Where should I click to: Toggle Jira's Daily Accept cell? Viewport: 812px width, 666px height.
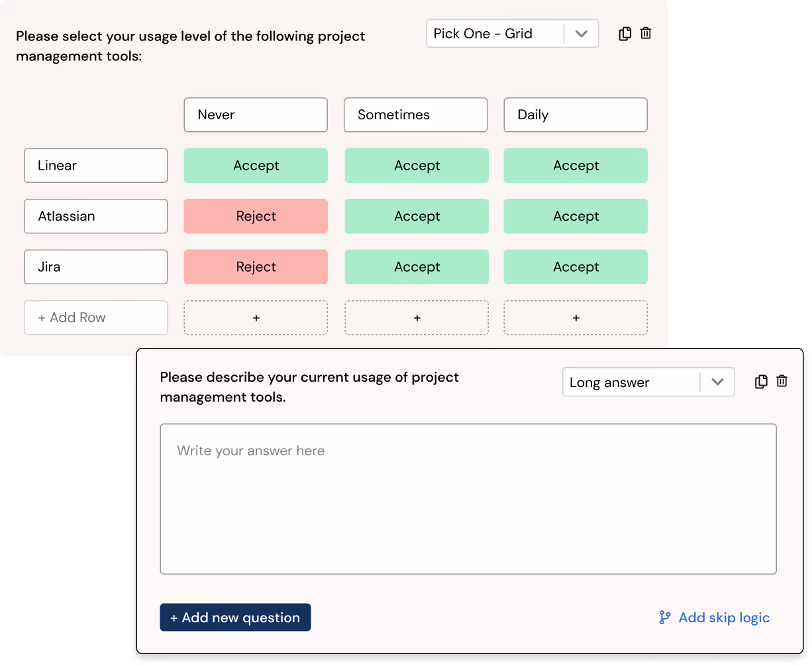point(575,266)
